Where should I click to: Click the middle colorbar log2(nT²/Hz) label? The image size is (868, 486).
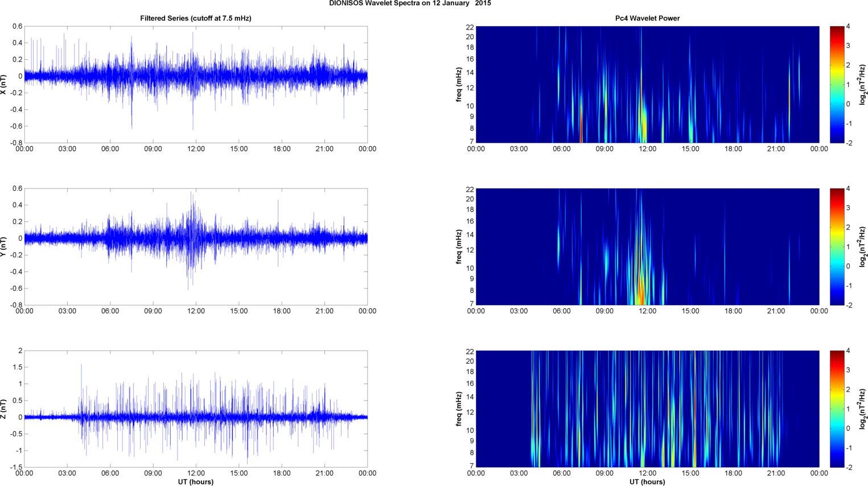pos(863,246)
